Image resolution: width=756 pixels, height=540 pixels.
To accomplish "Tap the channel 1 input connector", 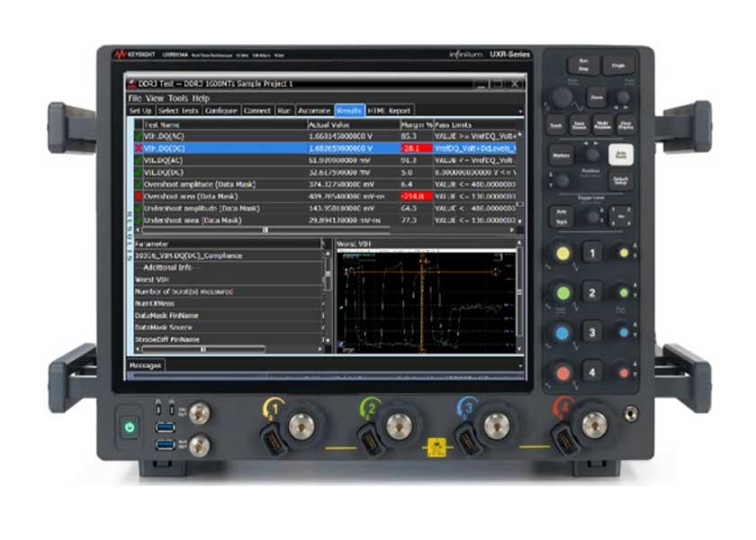I will 301,426.
